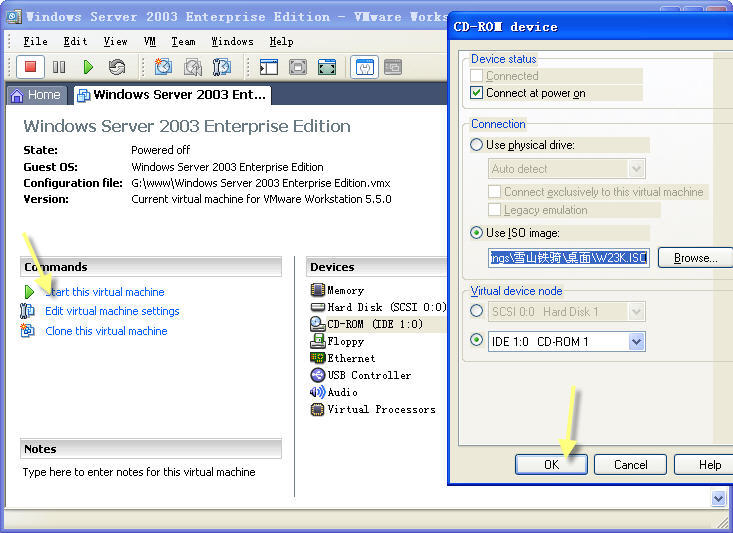Click Edit virtual machine settings link
The width and height of the screenshot is (733, 533).
[112, 311]
